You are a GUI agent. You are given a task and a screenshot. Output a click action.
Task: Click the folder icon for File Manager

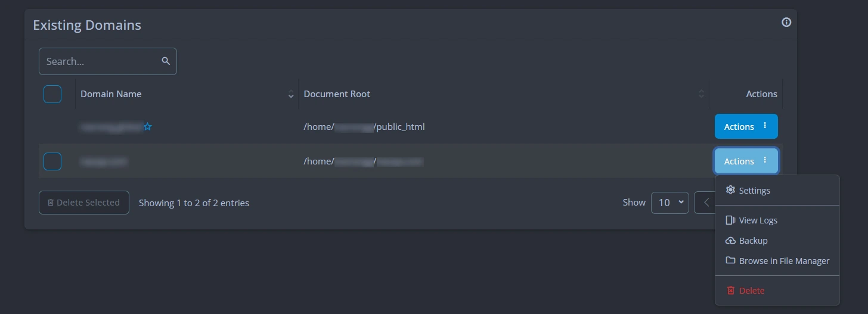tap(730, 260)
